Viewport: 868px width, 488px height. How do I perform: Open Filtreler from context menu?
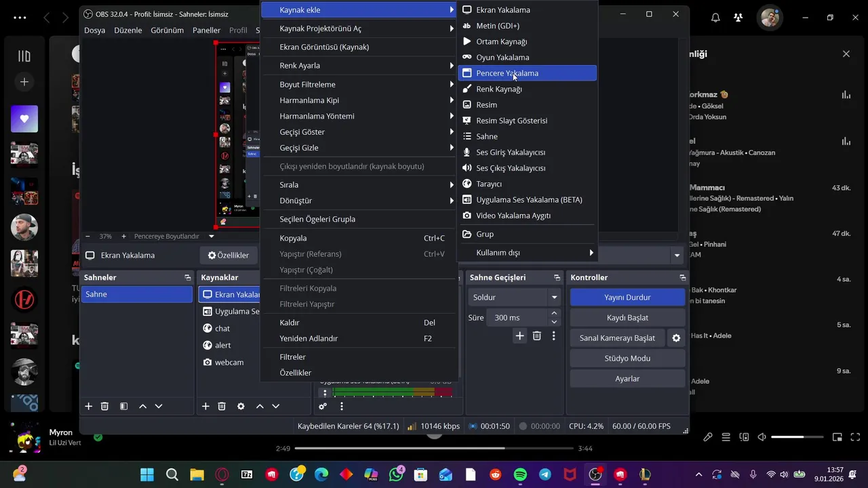[x=359, y=357]
